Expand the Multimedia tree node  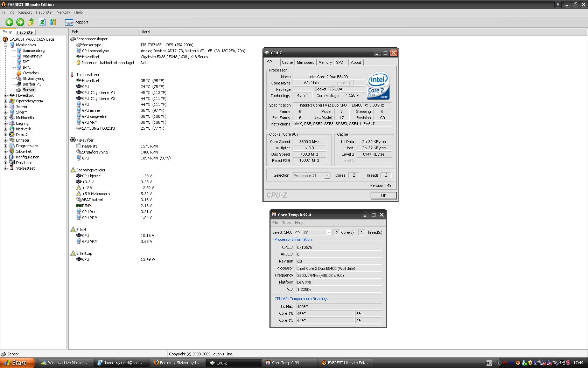click(x=6, y=118)
